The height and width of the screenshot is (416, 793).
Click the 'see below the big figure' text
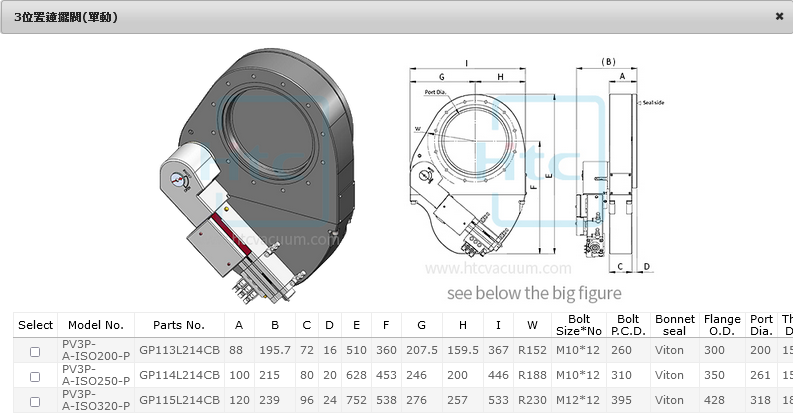click(x=534, y=293)
